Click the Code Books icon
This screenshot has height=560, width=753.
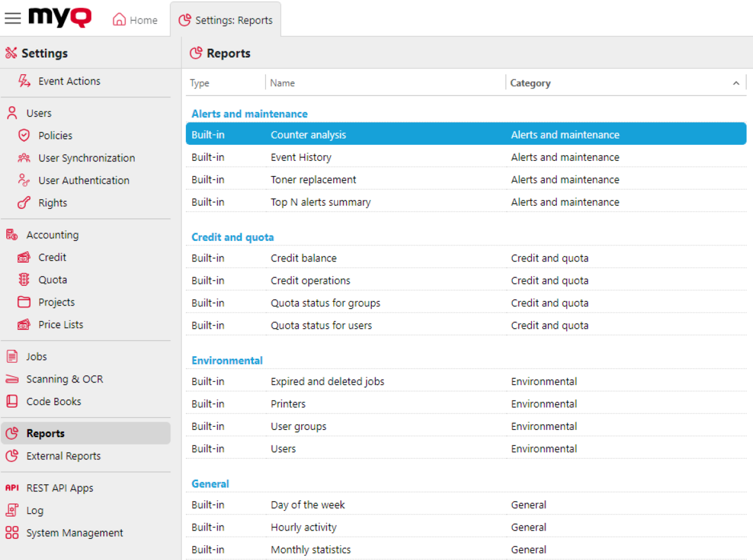(13, 401)
